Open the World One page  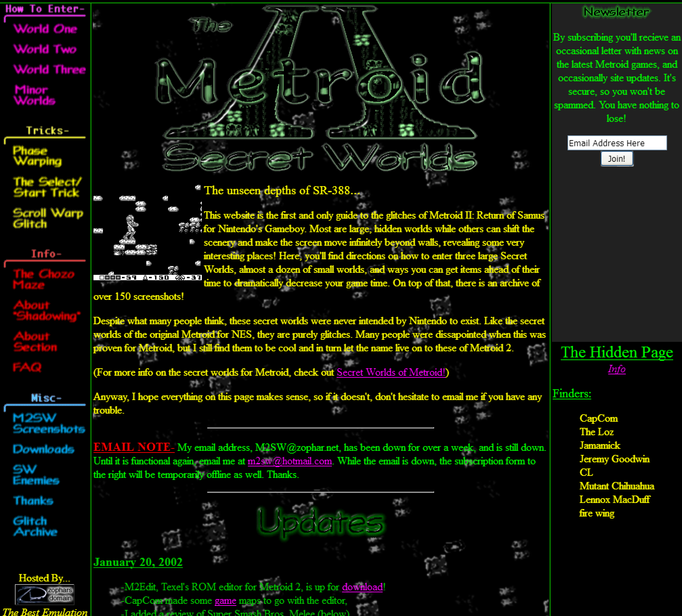(x=45, y=29)
